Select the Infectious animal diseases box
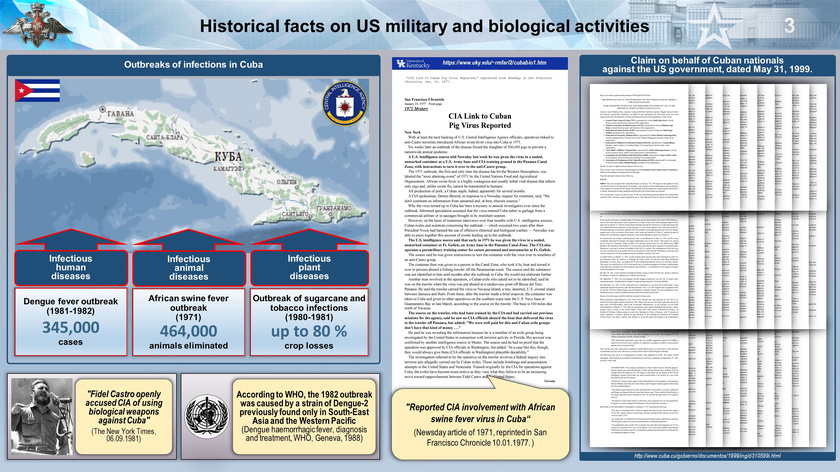This screenshot has width=840, height=472. click(189, 267)
